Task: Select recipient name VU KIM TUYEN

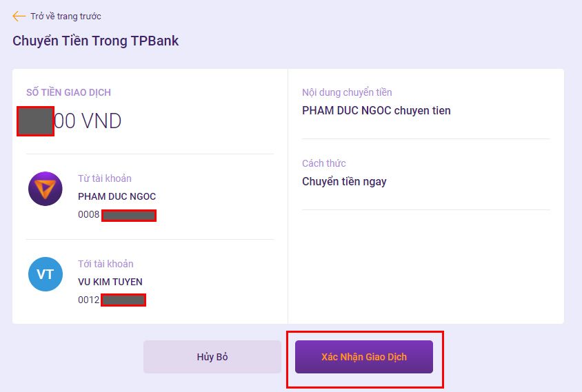Action: click(x=110, y=282)
